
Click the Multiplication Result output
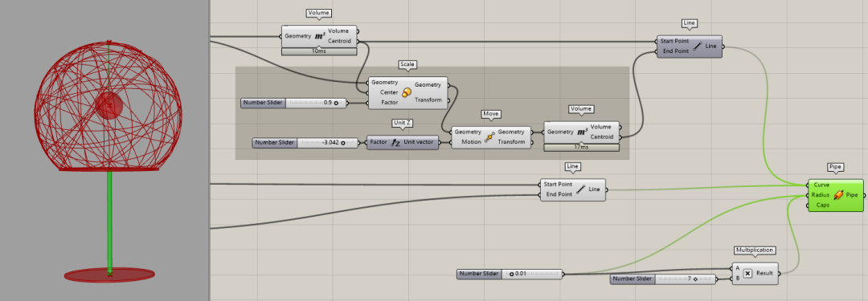(x=764, y=274)
